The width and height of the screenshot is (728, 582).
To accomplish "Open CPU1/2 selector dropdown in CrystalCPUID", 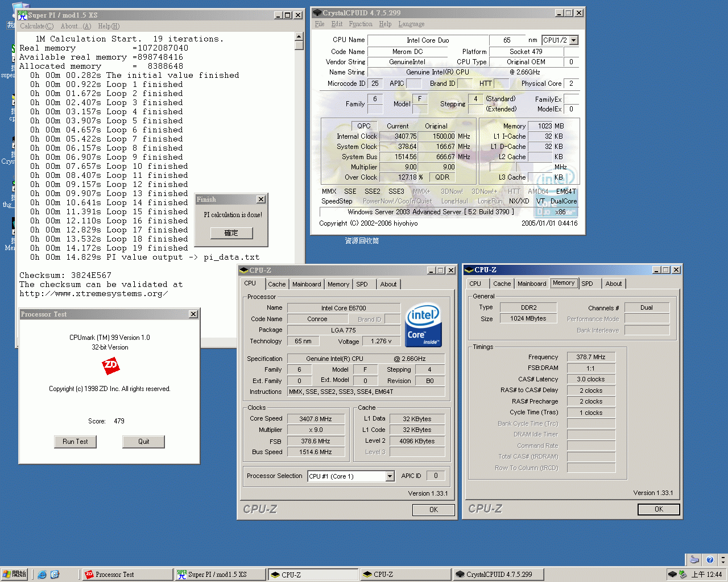I will (x=573, y=40).
